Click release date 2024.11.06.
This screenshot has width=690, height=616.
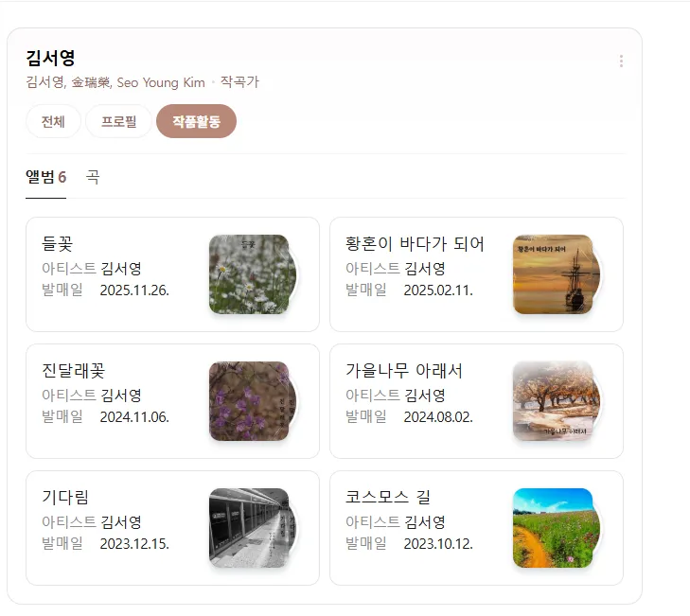click(x=134, y=417)
